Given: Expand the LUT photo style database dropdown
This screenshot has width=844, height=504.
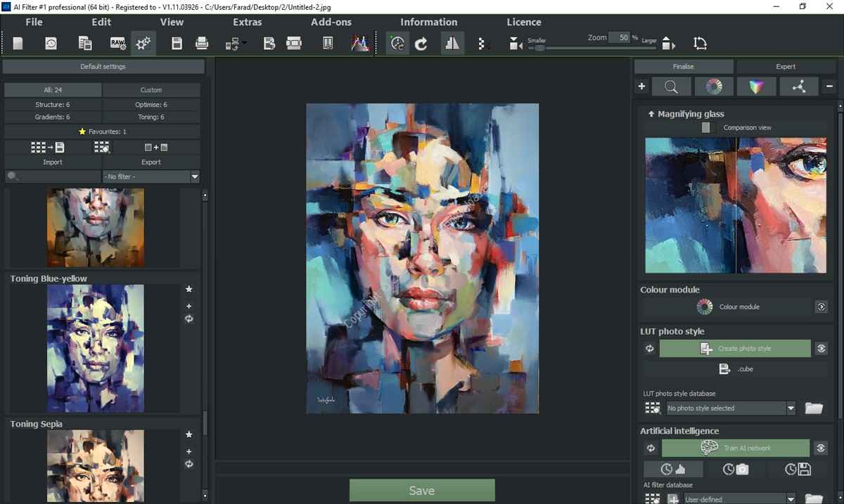Looking at the screenshot, I should [x=791, y=408].
